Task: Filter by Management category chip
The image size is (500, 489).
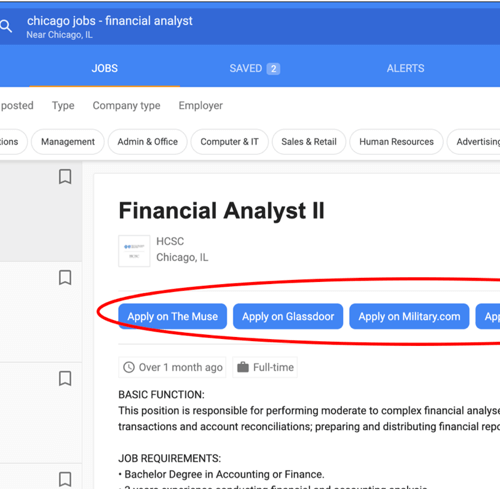Action: (x=68, y=142)
